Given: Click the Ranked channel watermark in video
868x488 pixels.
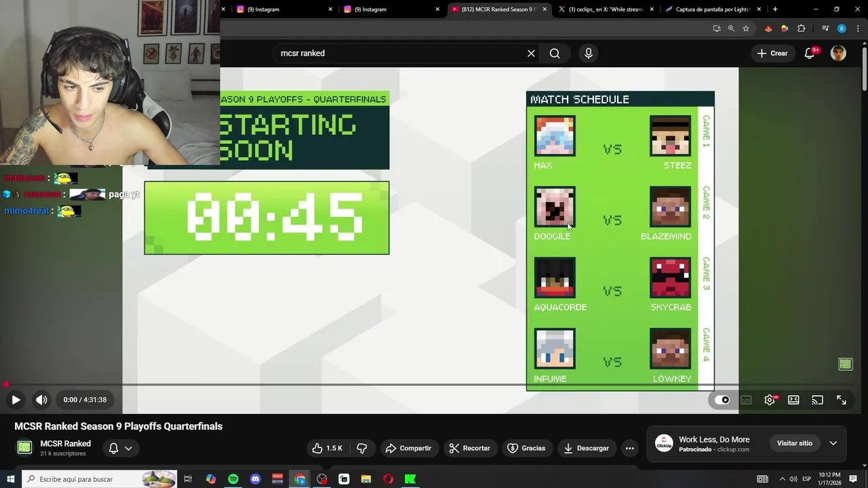Looking at the screenshot, I should pyautogui.click(x=845, y=364).
